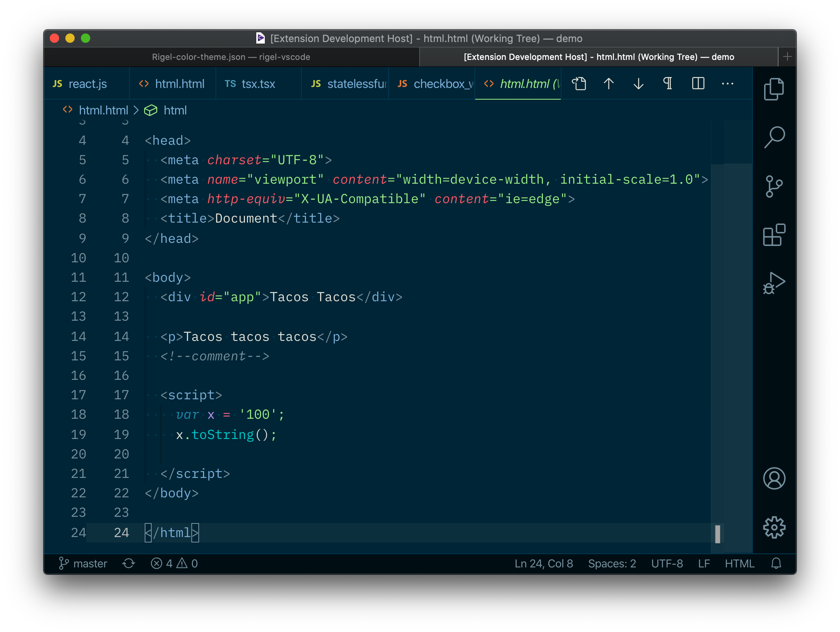Switch to the tsx.tsx editor tab
Screen dimensions: 840x632
point(258,84)
